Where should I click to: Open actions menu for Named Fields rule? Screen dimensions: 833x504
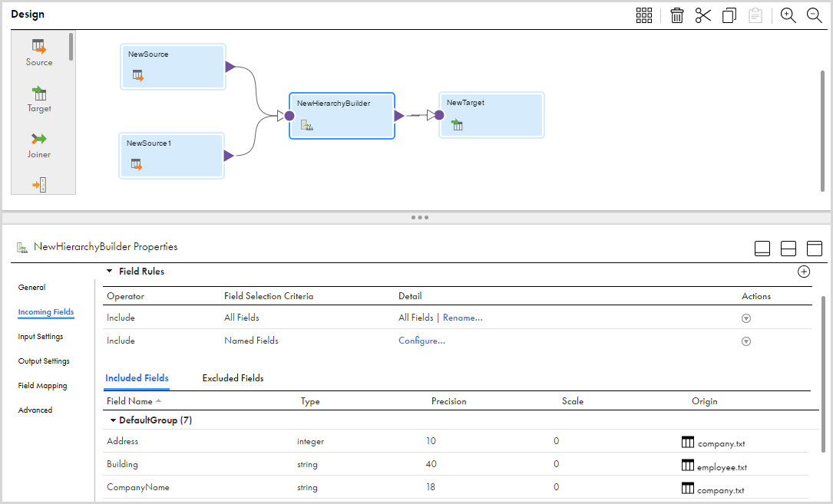[x=746, y=341]
